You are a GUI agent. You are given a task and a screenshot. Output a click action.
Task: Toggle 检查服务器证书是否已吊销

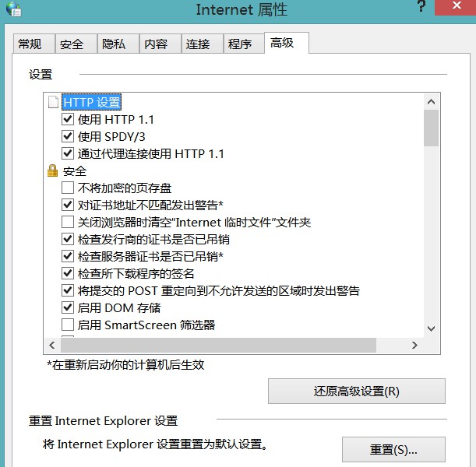click(68, 256)
